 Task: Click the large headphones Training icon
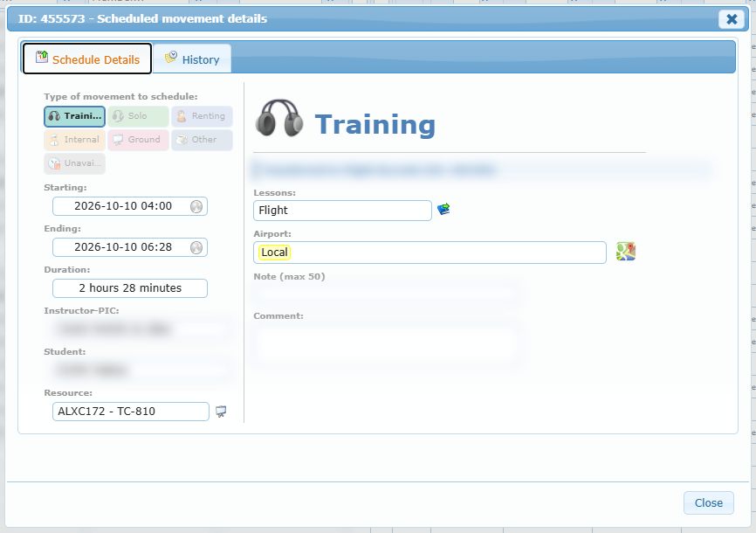(x=279, y=119)
